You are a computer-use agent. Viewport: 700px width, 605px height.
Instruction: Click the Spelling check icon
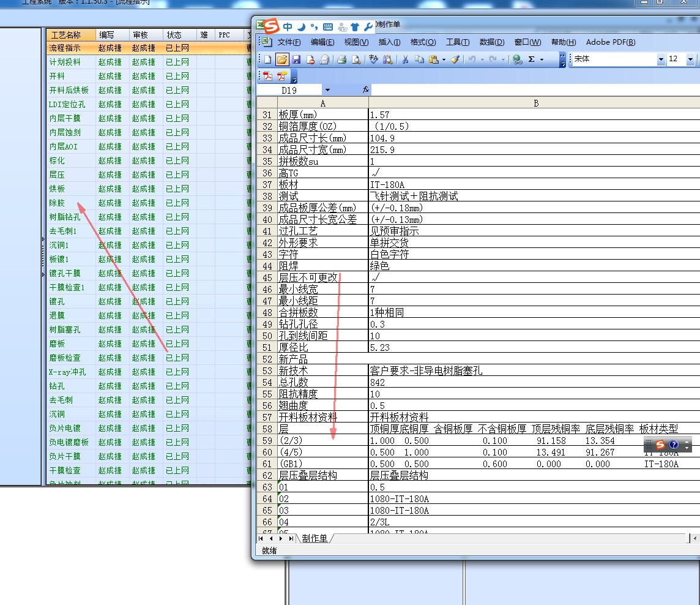point(374,59)
